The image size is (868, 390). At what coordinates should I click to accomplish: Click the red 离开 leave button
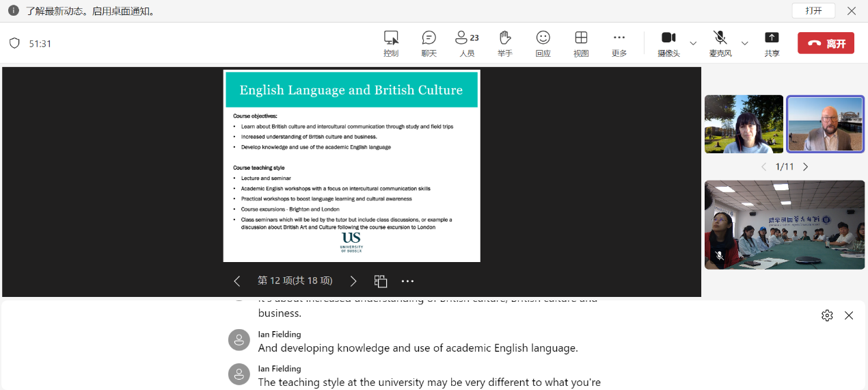pyautogui.click(x=826, y=43)
